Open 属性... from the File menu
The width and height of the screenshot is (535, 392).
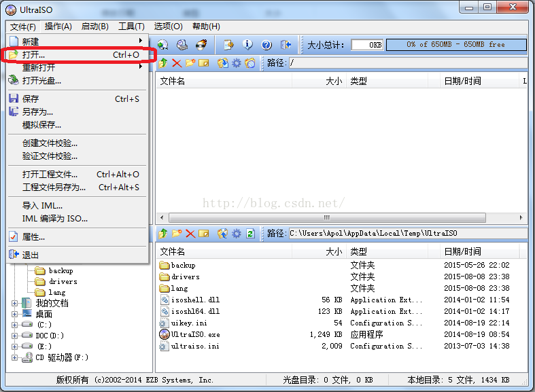point(77,237)
